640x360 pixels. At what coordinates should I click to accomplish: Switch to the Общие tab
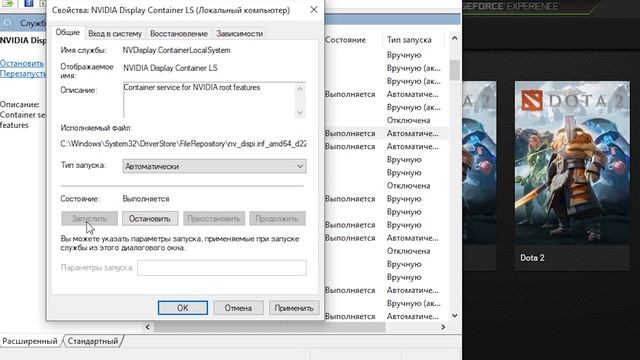pyautogui.click(x=68, y=33)
